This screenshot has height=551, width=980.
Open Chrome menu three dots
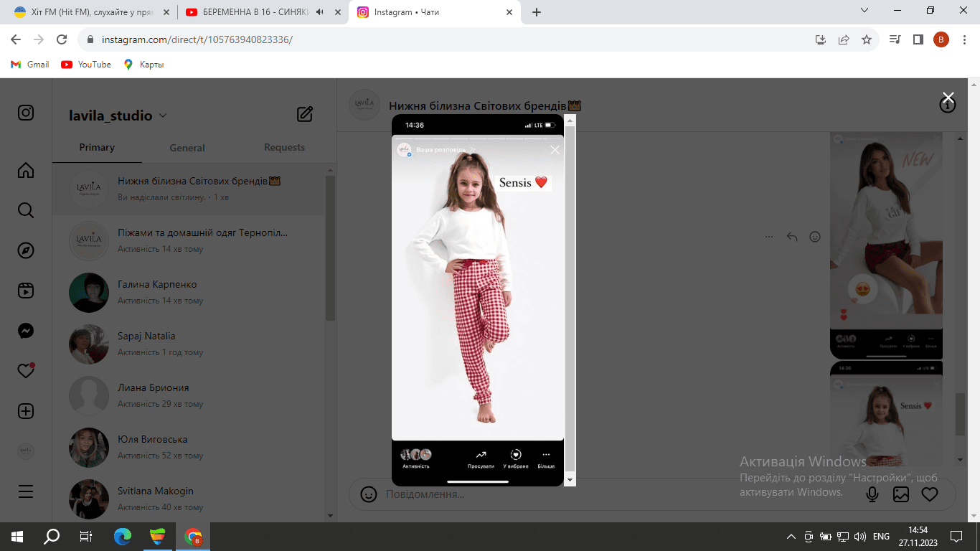pos(964,39)
